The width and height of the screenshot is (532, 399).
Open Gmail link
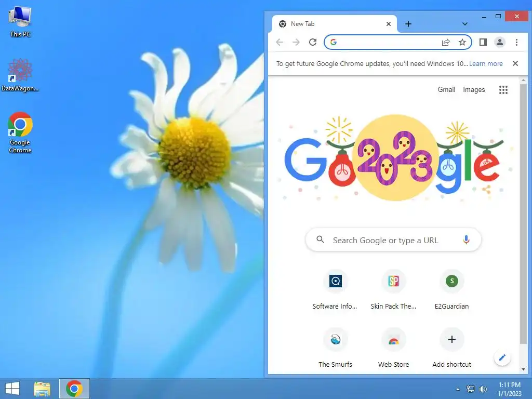446,89
